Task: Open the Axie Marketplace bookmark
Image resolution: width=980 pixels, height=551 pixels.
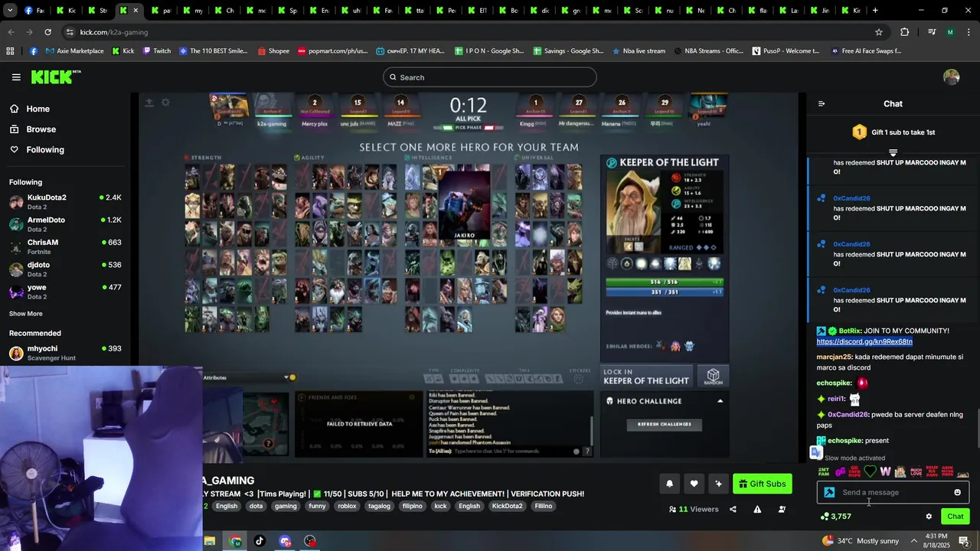Action: [x=74, y=51]
